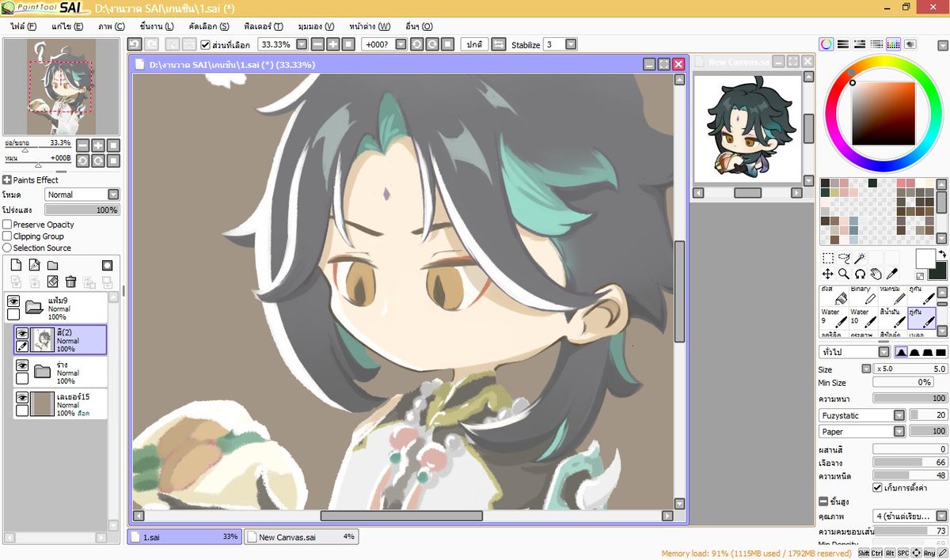This screenshot has height=560, width=950.
Task: Show the swatches panel icon
Action: [893, 44]
